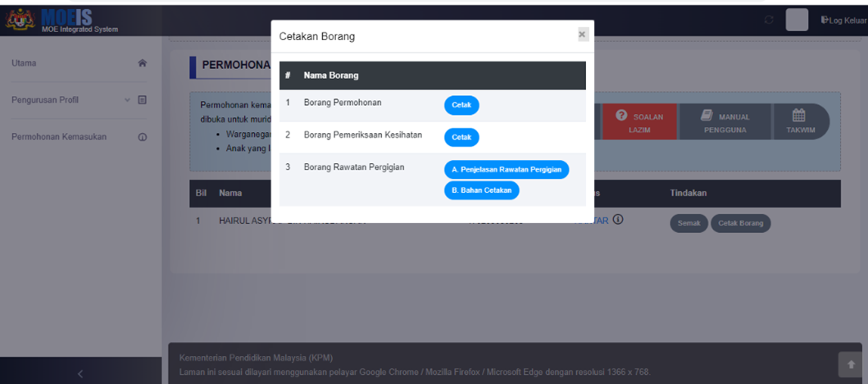Viewport: 868px width, 384px height.
Task: Open the Takwim calendar icon
Action: [x=800, y=115]
